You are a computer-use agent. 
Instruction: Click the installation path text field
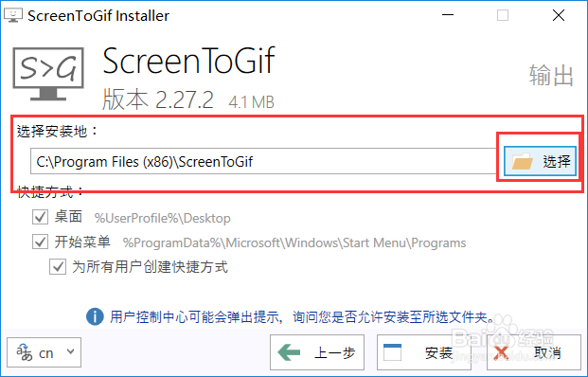[264, 161]
